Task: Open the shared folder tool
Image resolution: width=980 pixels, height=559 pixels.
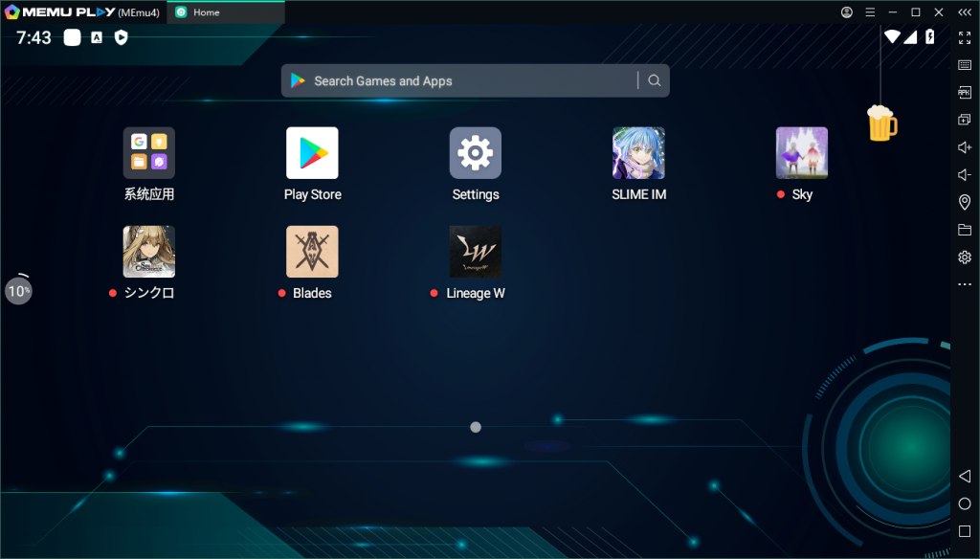Action: click(x=965, y=230)
